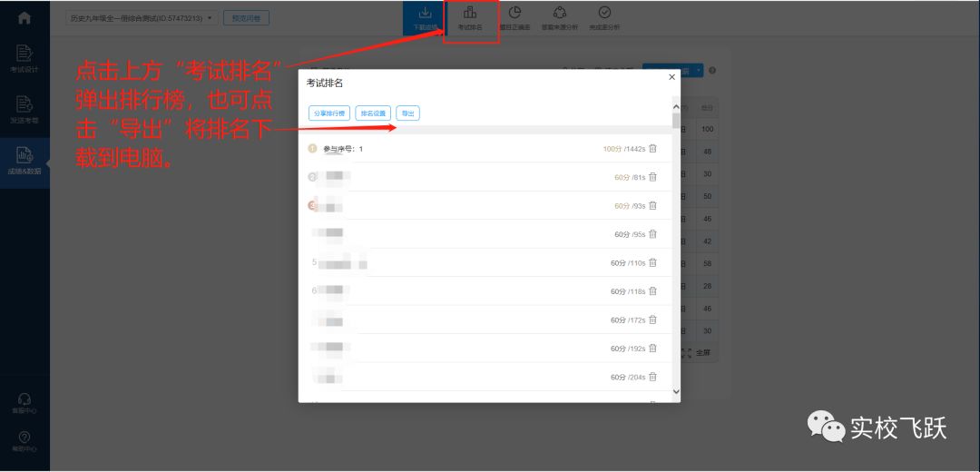Open 答案来源分析 icon
The image size is (980, 472).
[x=559, y=13]
